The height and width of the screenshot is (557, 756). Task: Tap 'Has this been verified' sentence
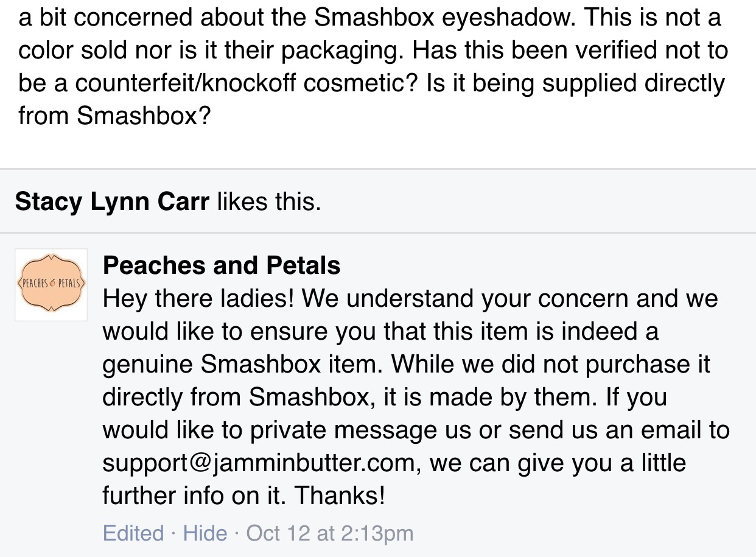537,51
